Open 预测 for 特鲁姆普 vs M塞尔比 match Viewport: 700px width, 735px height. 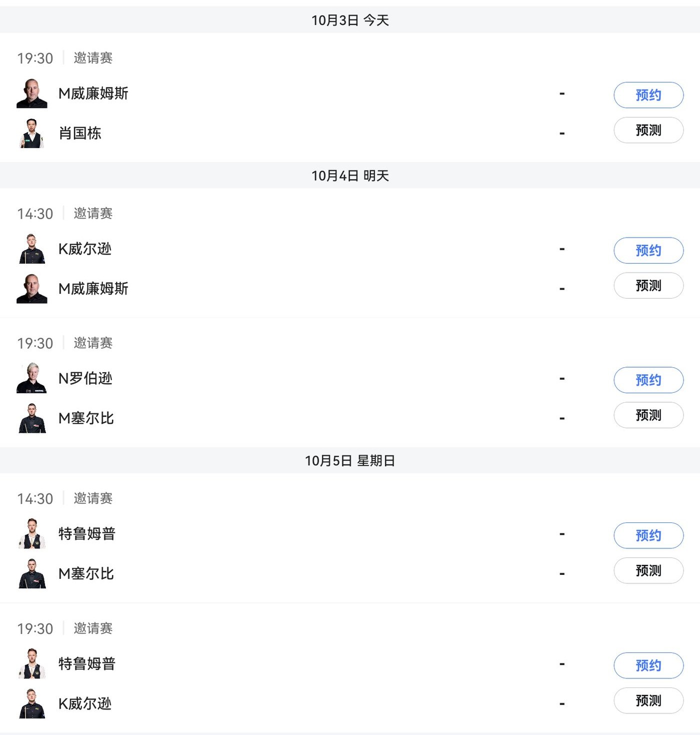(x=648, y=570)
